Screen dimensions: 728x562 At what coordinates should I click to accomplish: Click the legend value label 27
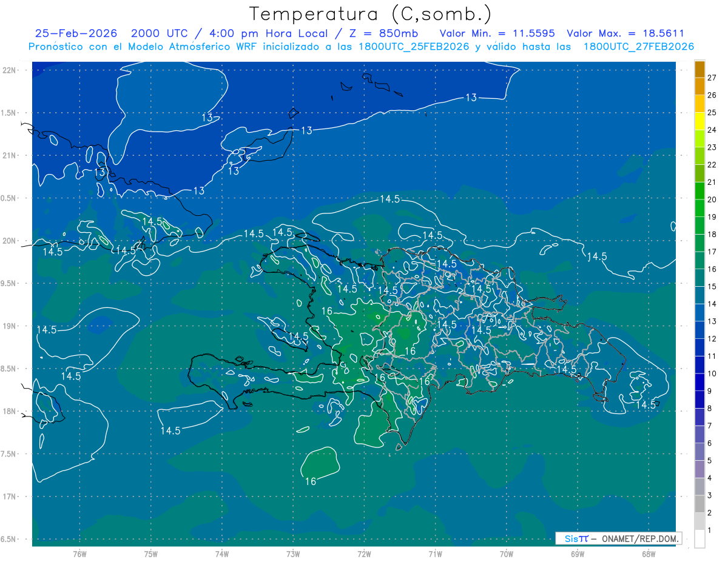coord(712,78)
